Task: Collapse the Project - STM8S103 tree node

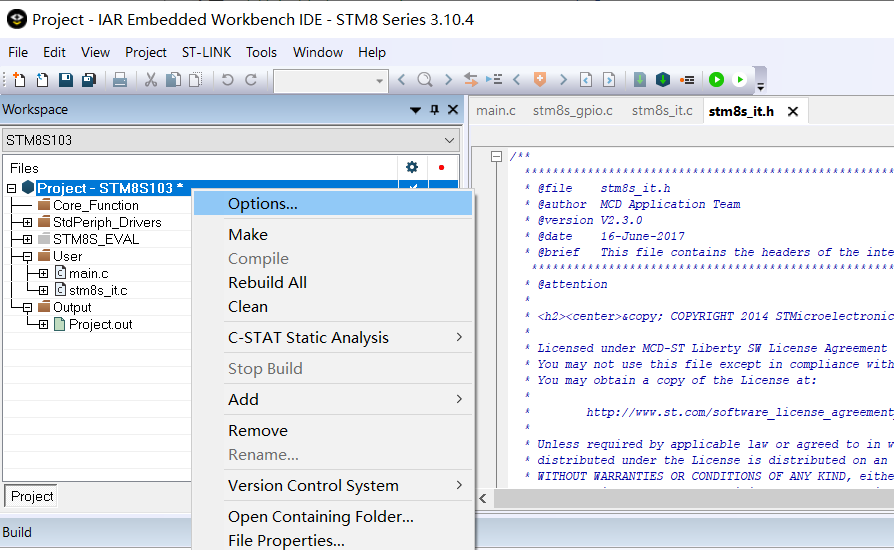Action: pyautogui.click(x=11, y=188)
